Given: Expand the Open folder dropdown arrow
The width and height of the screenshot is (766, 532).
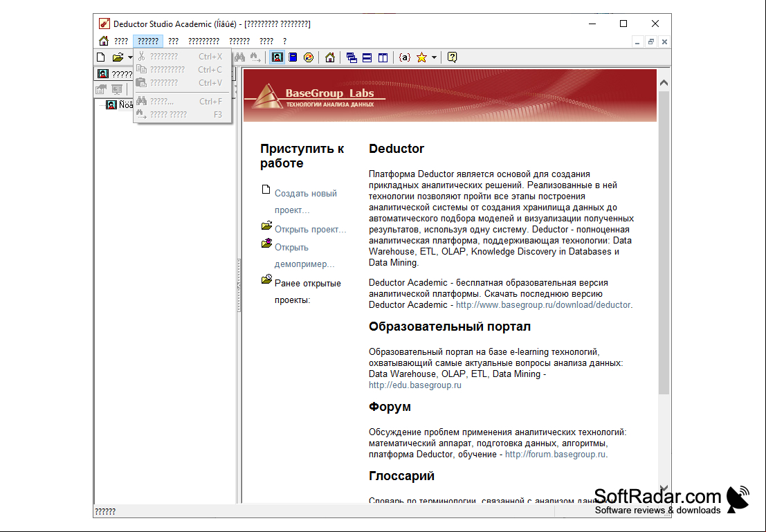Looking at the screenshot, I should [x=130, y=57].
